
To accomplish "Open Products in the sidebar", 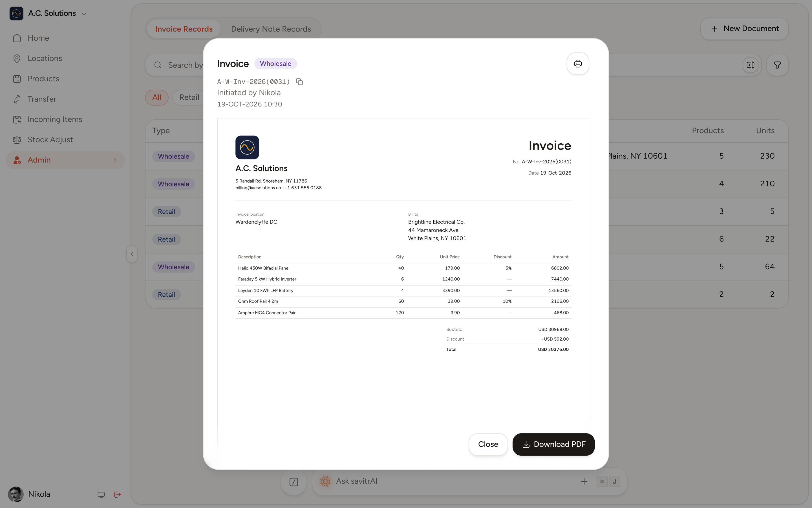I will click(x=65, y=79).
